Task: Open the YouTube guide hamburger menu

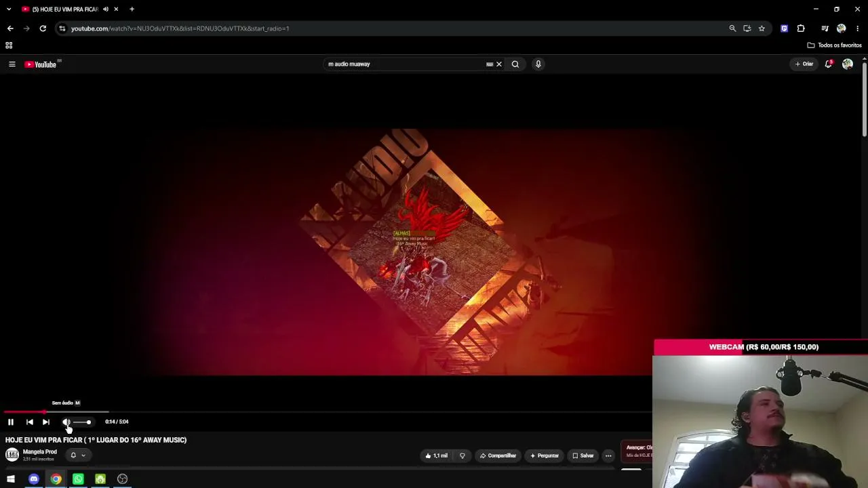Action: [12, 64]
